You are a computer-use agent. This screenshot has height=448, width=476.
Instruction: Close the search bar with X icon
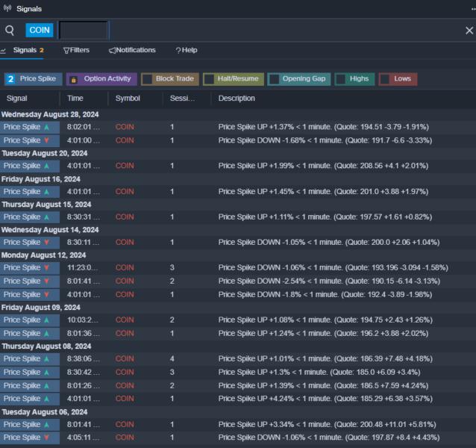[469, 31]
